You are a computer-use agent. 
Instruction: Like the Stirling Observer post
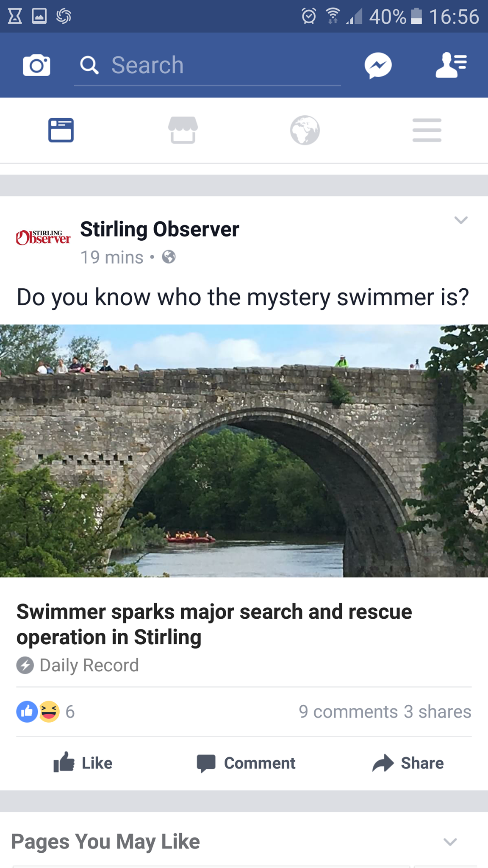(x=83, y=763)
